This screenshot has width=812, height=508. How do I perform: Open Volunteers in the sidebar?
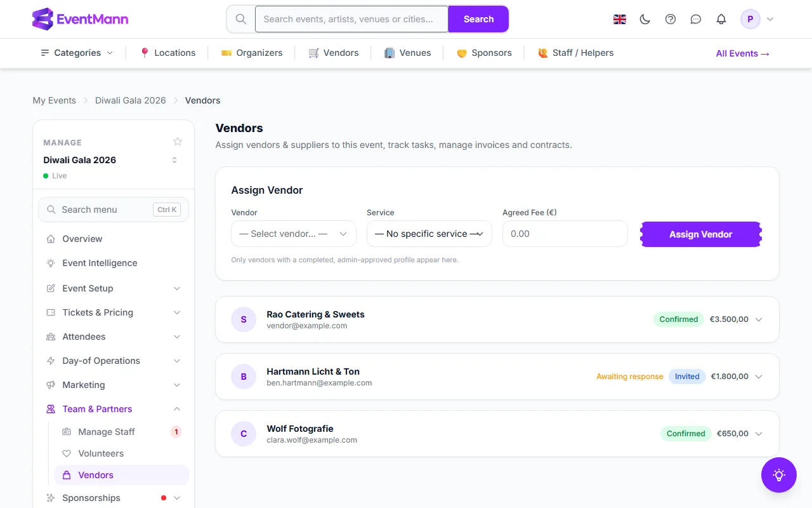[x=121, y=453]
